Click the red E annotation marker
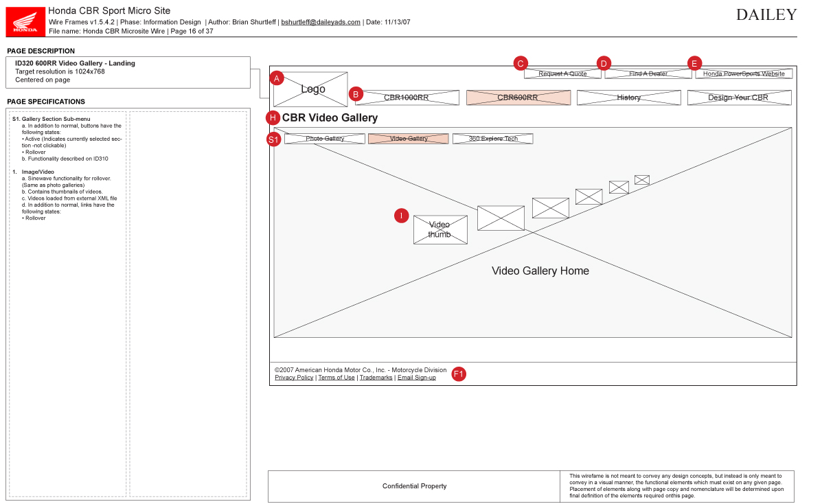Screen dimensions: 822x504 (x=694, y=64)
